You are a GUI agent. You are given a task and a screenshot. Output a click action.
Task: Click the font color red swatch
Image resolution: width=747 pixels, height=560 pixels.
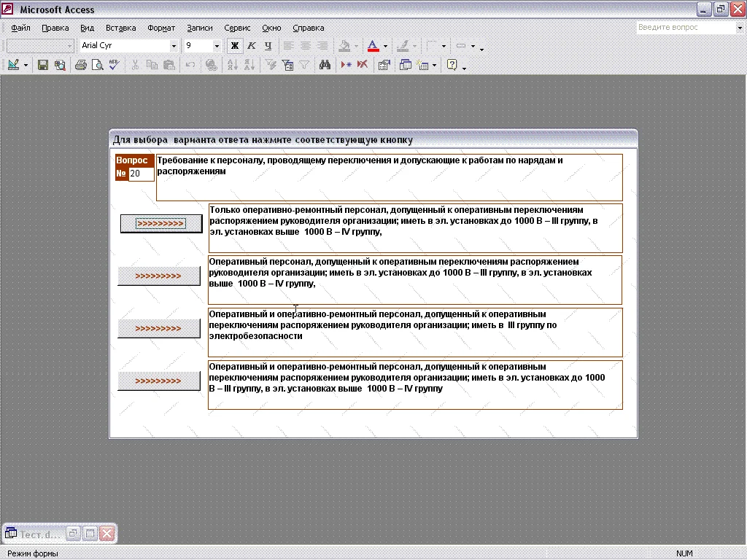point(373,46)
